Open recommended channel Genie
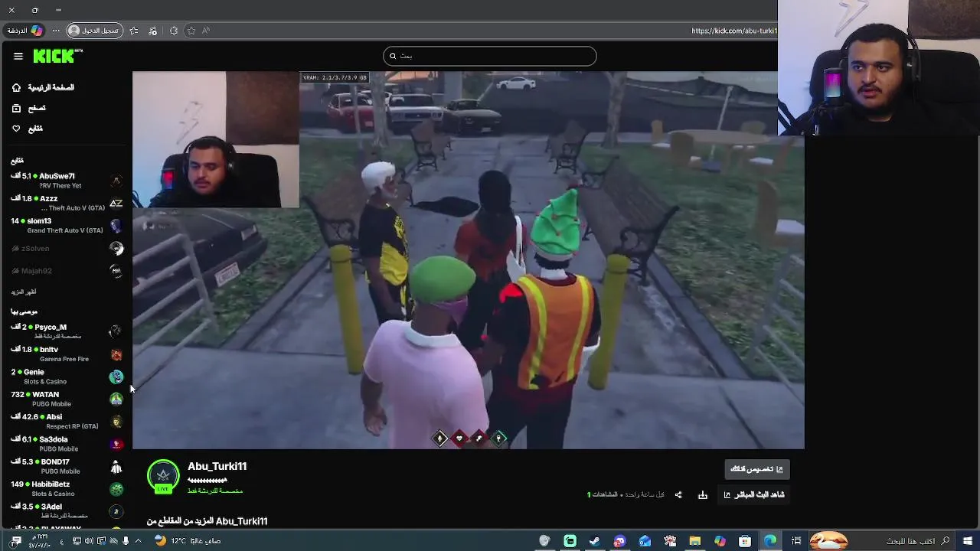Viewport: 980px width, 551px height. point(67,376)
